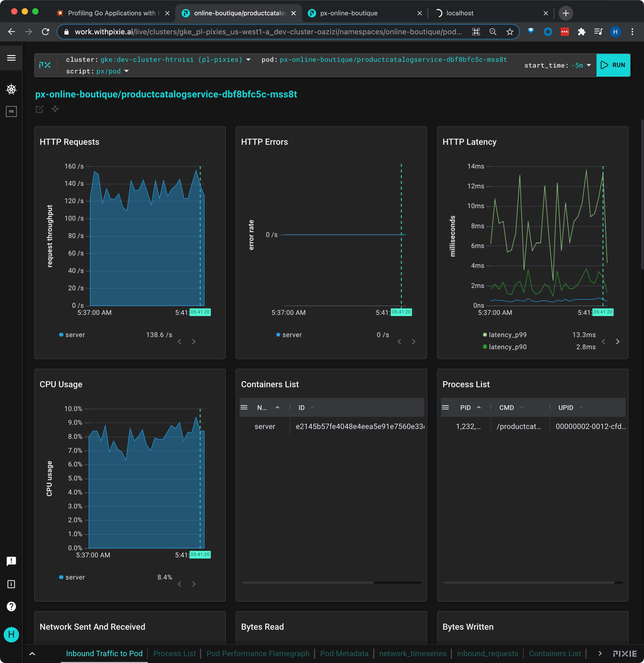
Task: Open the start_time -5m dropdown
Action: click(589, 65)
